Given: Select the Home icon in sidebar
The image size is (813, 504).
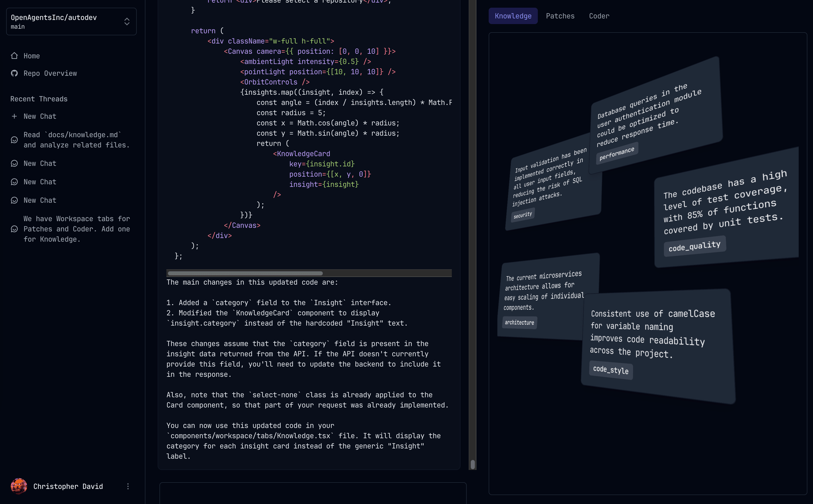Looking at the screenshot, I should 14,56.
